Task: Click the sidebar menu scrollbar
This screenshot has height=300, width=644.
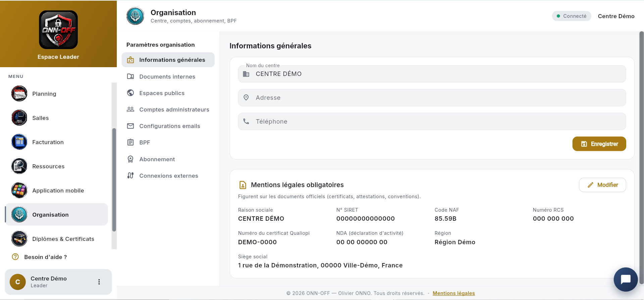Action: [x=114, y=180]
